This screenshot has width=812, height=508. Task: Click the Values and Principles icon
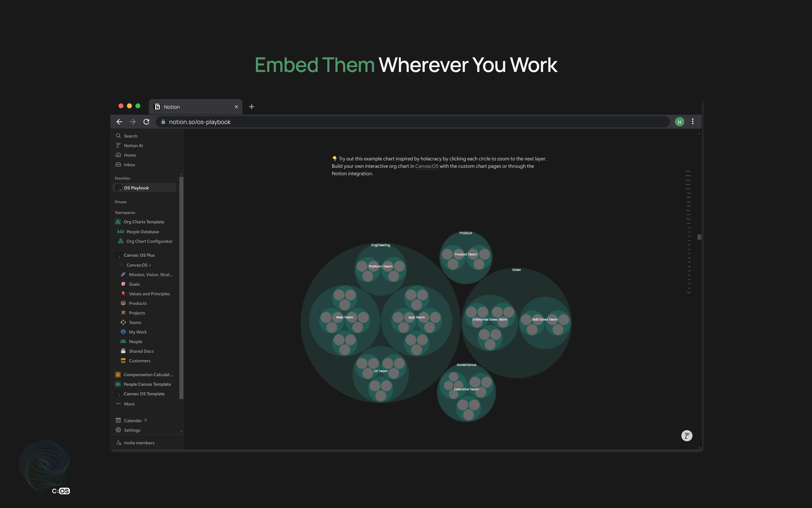pos(123,293)
